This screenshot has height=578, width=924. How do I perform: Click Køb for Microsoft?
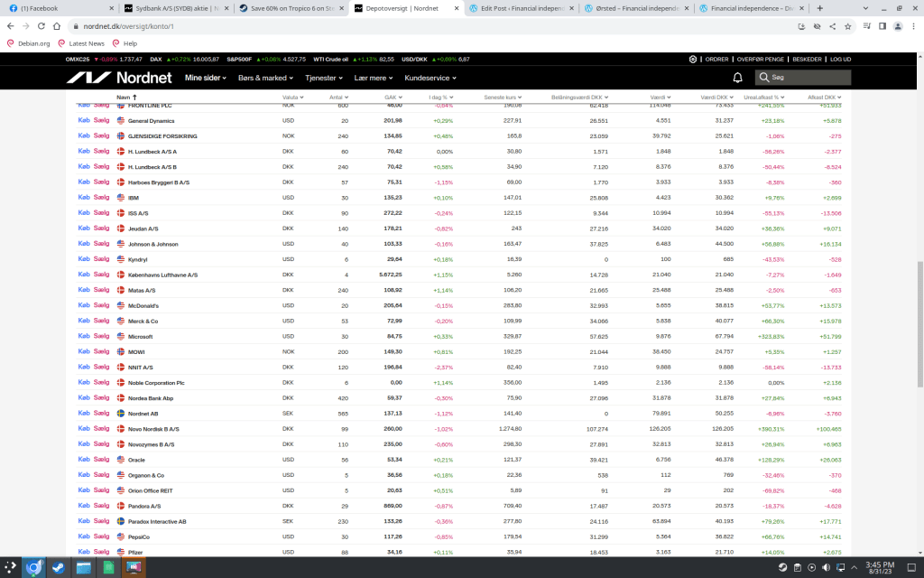[x=84, y=336]
